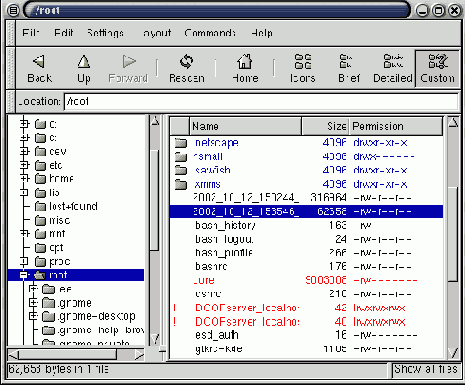Select the Custom view toggle
Viewport: 465px width, 385px height.
tap(437, 69)
